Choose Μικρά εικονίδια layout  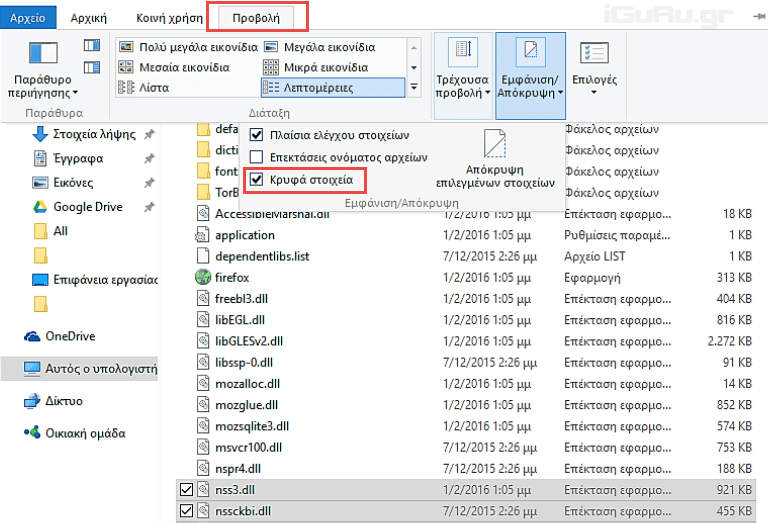pyautogui.click(x=316, y=67)
